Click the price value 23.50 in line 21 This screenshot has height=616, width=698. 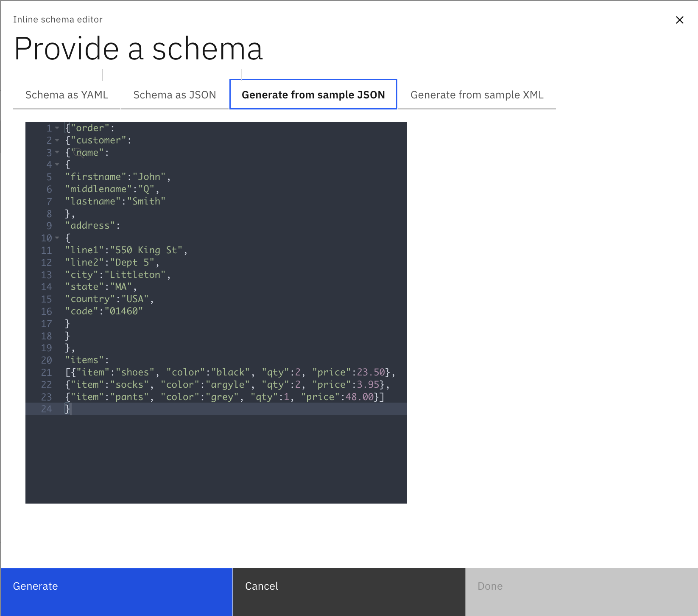tap(371, 372)
